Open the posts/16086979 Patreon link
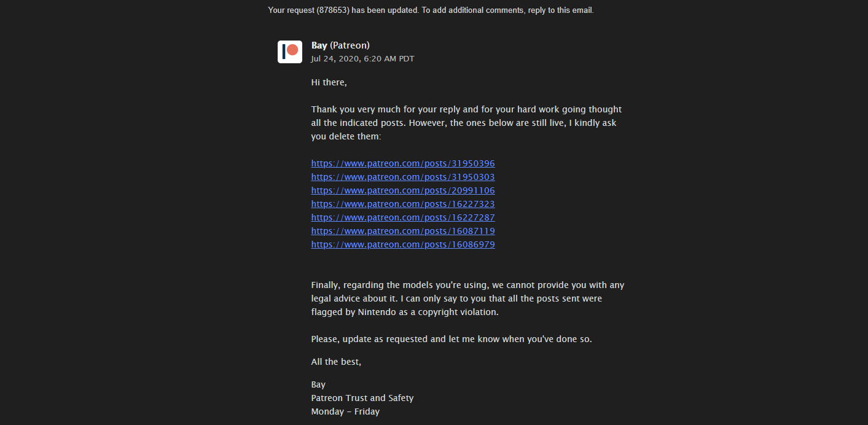This screenshot has width=868, height=425. [403, 244]
